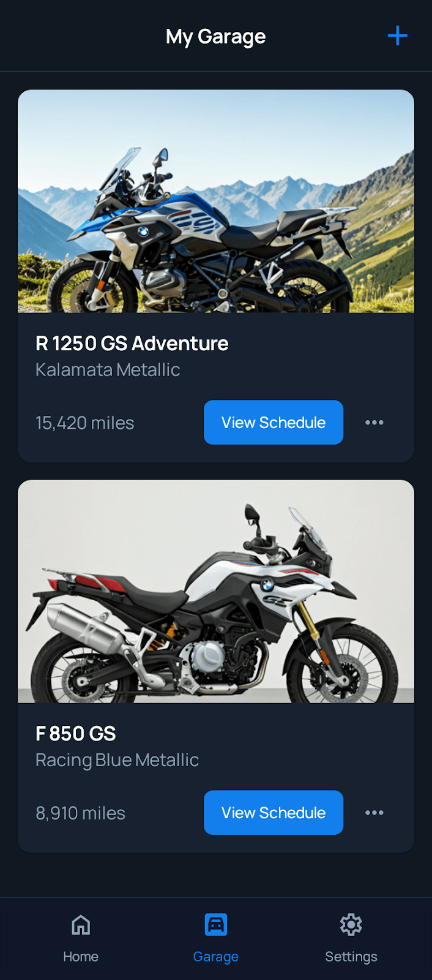
Task: Tap the Kalamata Metallic color label
Action: pyautogui.click(x=107, y=369)
